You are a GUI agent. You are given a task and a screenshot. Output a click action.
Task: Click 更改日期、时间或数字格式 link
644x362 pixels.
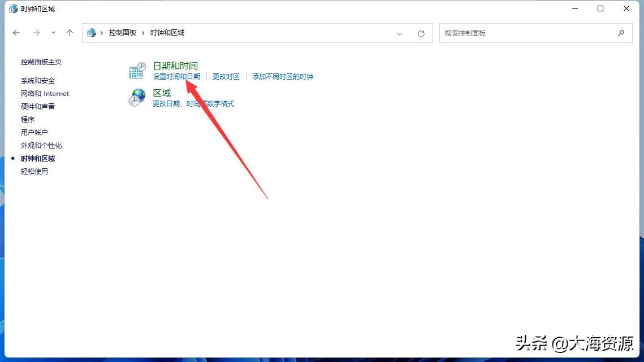click(x=193, y=104)
